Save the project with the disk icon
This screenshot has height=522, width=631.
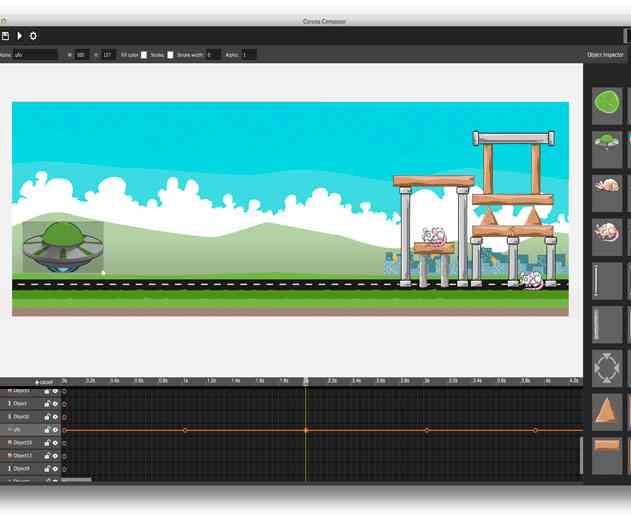[x=5, y=36]
